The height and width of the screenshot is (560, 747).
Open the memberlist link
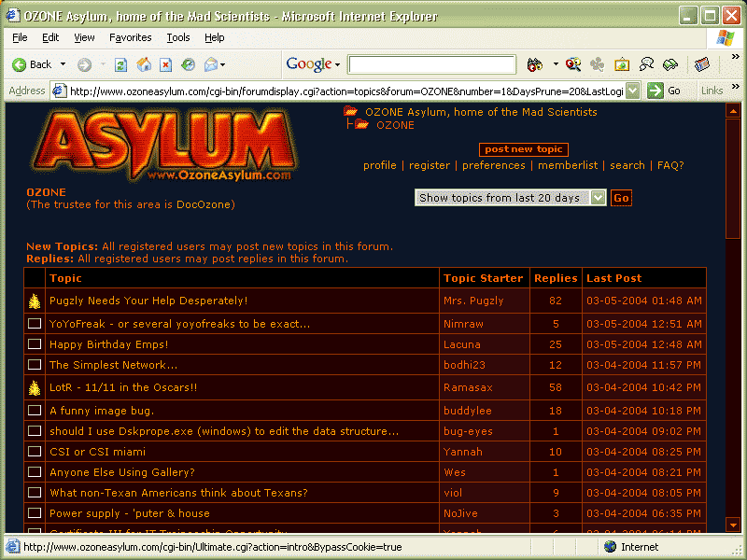click(x=568, y=165)
